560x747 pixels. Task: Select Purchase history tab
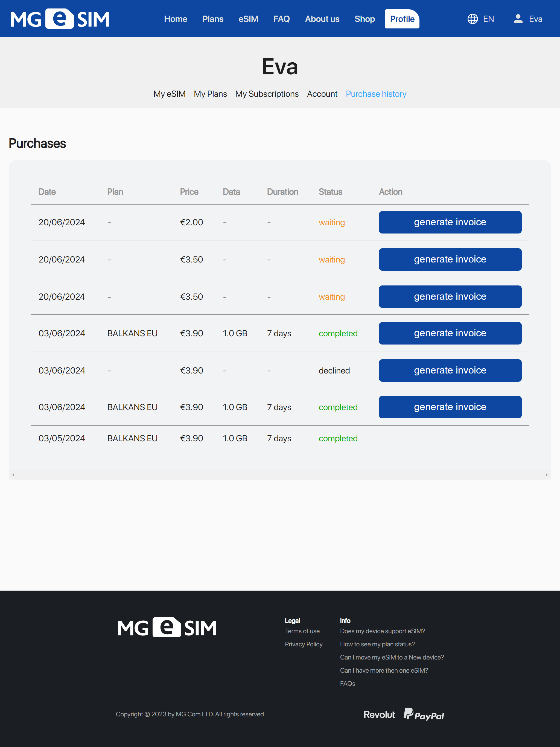[376, 94]
